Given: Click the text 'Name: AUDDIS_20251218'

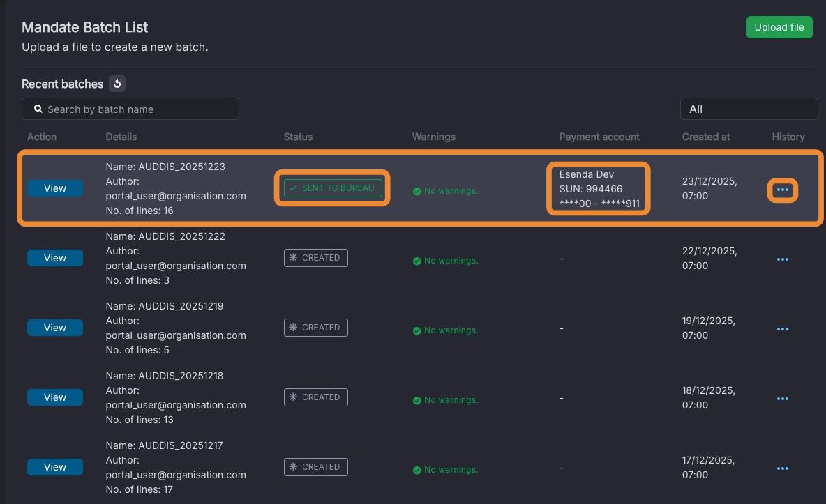Looking at the screenshot, I should (165, 376).
